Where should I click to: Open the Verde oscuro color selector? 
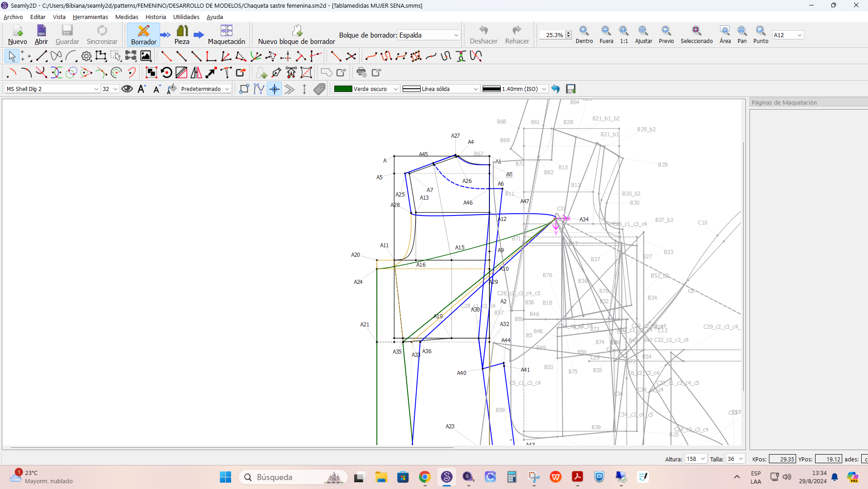pyautogui.click(x=366, y=89)
